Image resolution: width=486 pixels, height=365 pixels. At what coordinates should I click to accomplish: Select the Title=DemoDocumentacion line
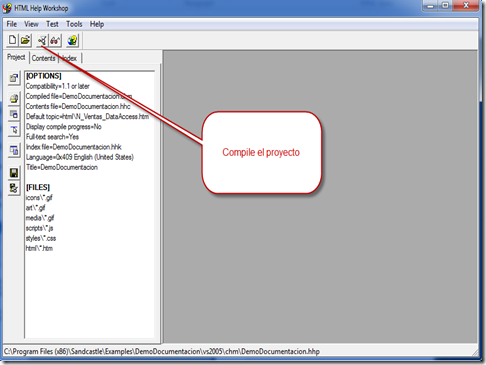[x=62, y=167]
